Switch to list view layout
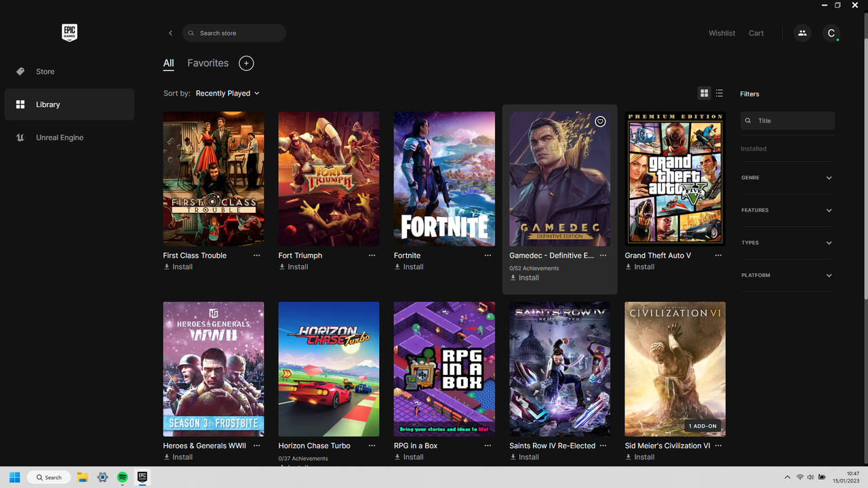The image size is (868, 488). tap(719, 94)
